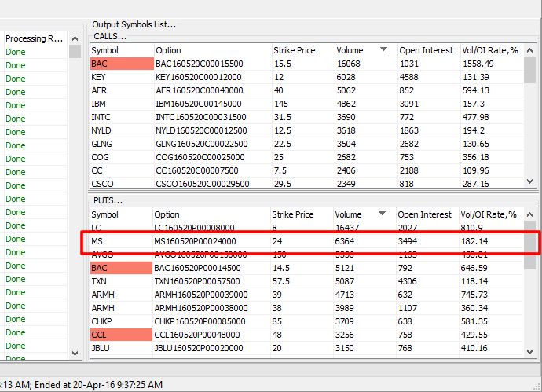The width and height of the screenshot is (542, 392).
Task: Click Option header in CALLS table
Action: pos(213,50)
